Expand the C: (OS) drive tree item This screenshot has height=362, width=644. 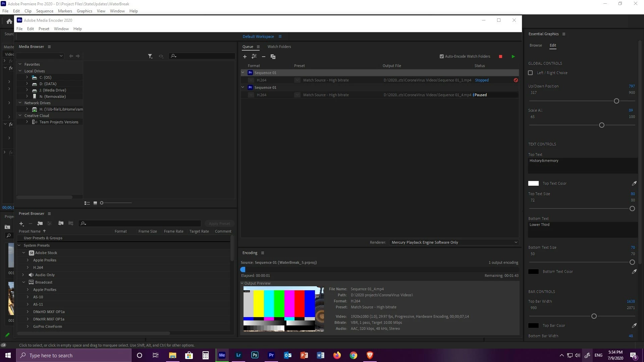coord(27,77)
